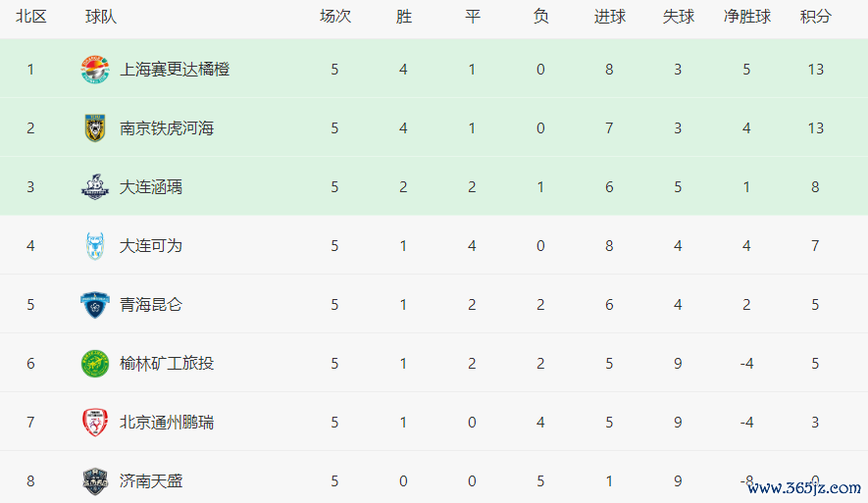
Task: Click the 大连可为 team logo
Action: tap(95, 246)
